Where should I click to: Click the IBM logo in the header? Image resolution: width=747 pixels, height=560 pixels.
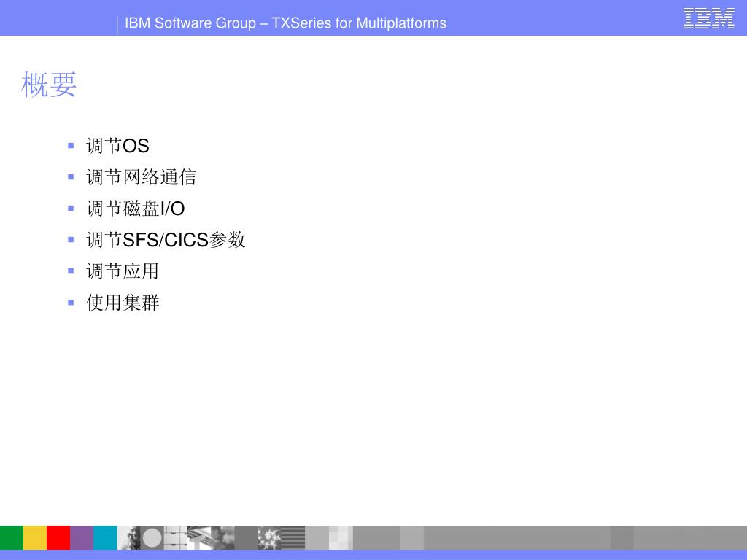[x=708, y=18]
